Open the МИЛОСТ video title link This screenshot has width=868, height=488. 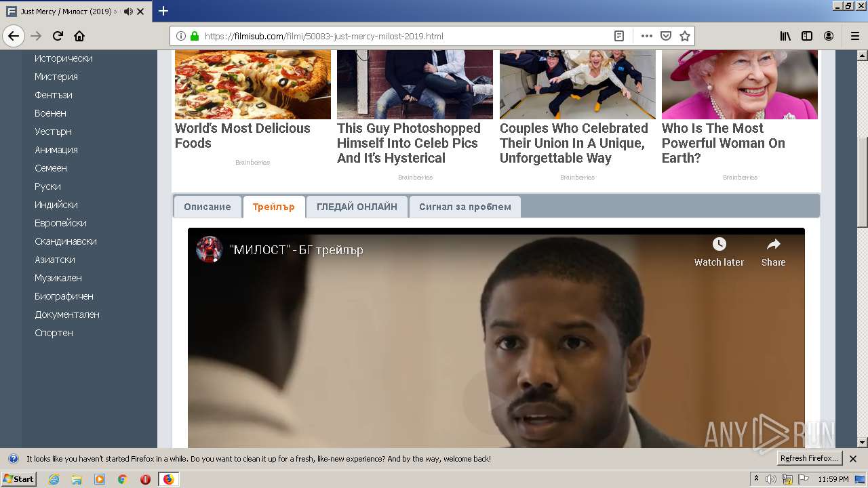tap(297, 250)
